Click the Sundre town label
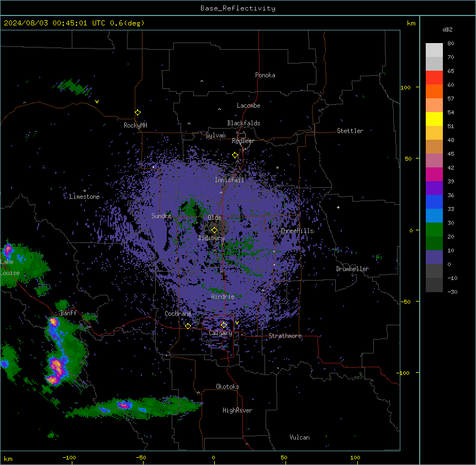 click(161, 216)
